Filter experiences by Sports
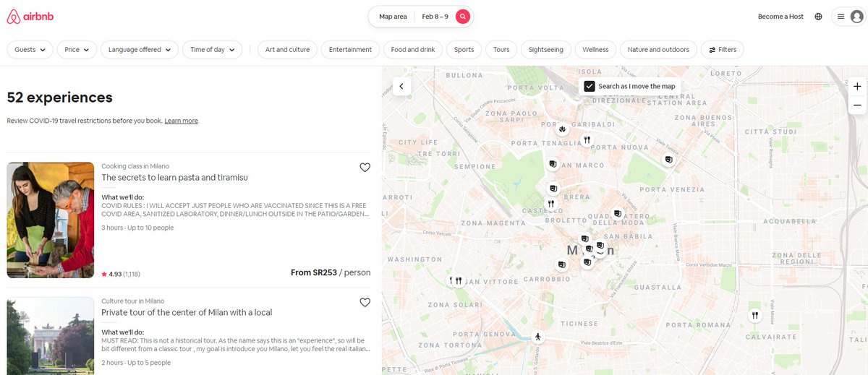The height and width of the screenshot is (375, 868). click(x=464, y=50)
